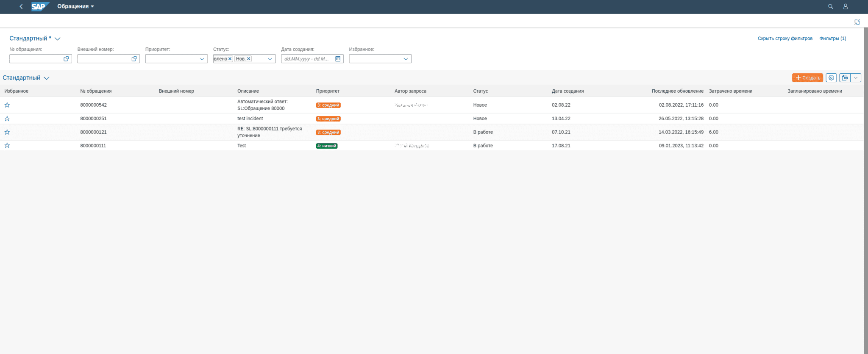Screen dimensions: 868x354
Task: Click the table settings gear icon
Action: click(831, 78)
